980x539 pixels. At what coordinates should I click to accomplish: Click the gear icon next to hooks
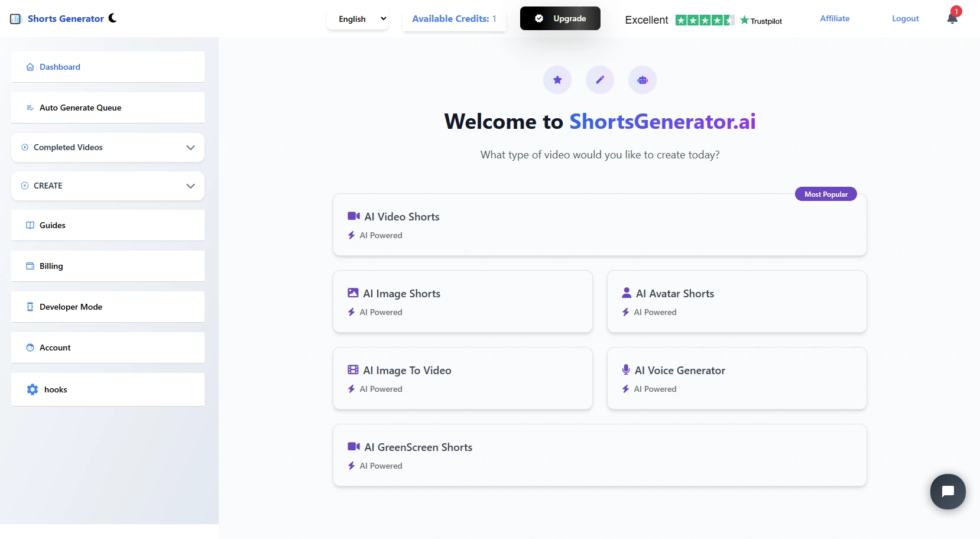tap(33, 389)
